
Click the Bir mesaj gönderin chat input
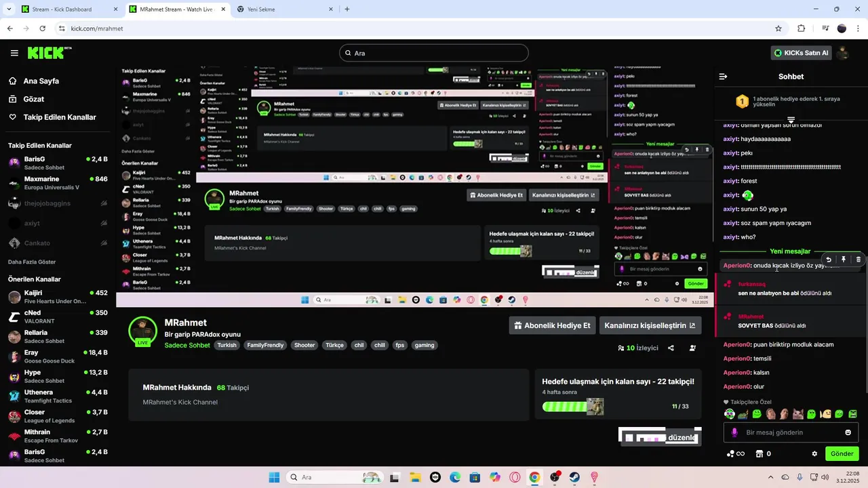[791, 432]
